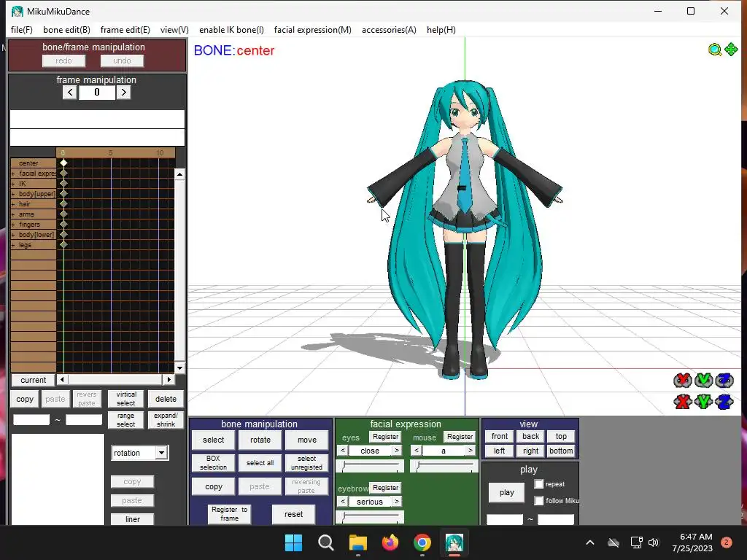Viewport: 747px width, 560px height.
Task: Open the file(F) menu
Action: (21, 30)
